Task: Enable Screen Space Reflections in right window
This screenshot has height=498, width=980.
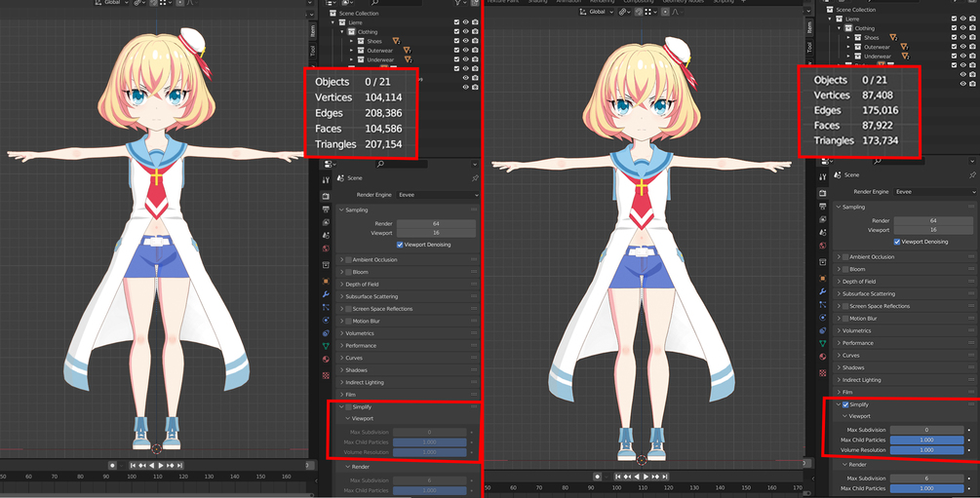Action: [x=845, y=306]
